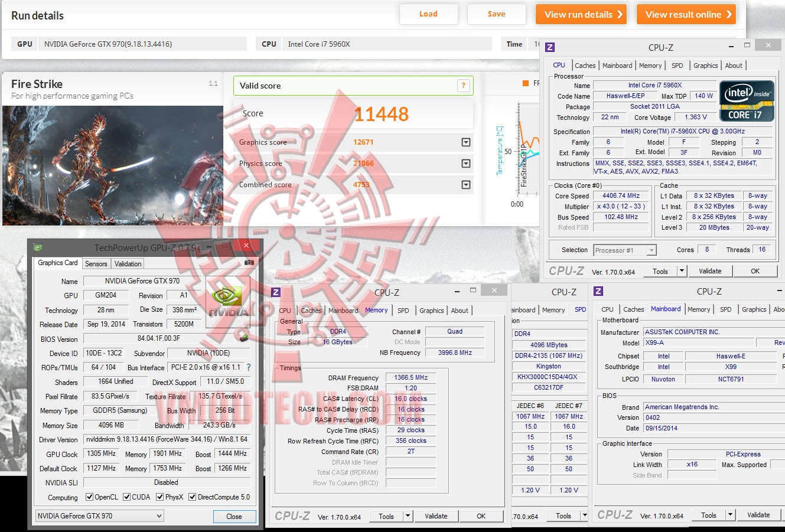
Task: Click the Fire Strike benchmark thumbnail image
Action: pos(113,165)
